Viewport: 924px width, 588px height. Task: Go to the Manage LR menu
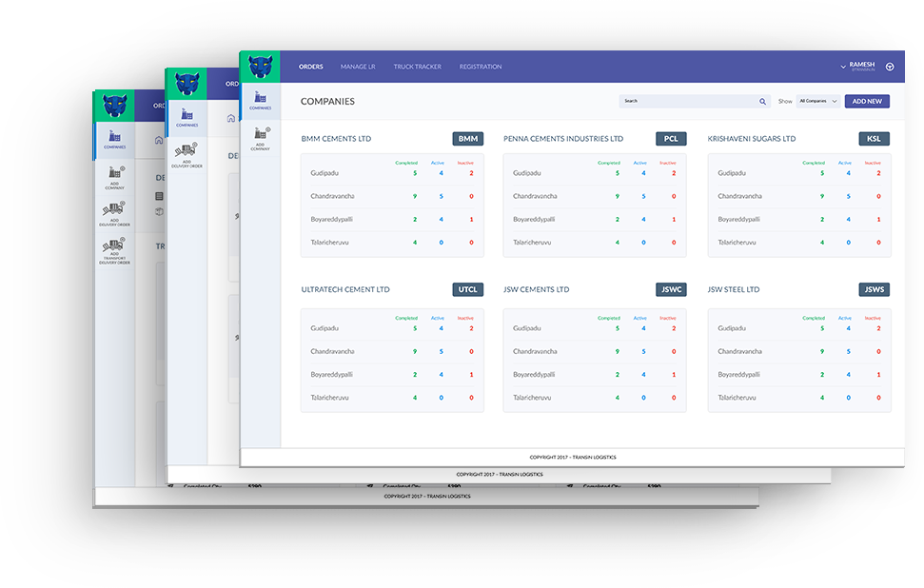[x=358, y=67]
